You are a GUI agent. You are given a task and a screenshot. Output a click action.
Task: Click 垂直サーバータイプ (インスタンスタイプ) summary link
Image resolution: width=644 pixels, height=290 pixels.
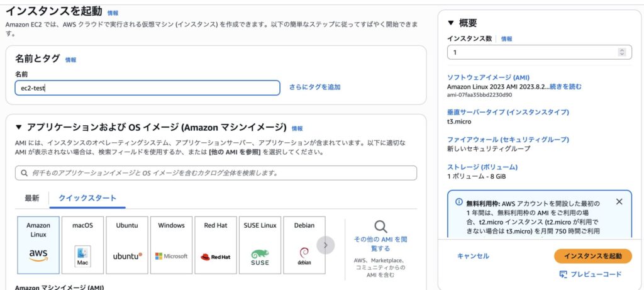click(x=508, y=113)
